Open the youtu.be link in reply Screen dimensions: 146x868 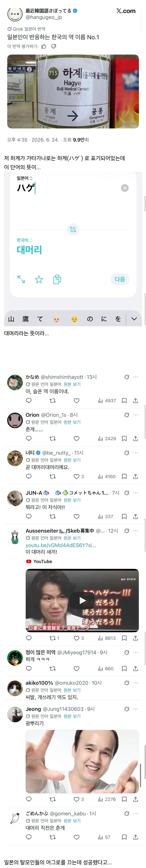(x=61, y=545)
